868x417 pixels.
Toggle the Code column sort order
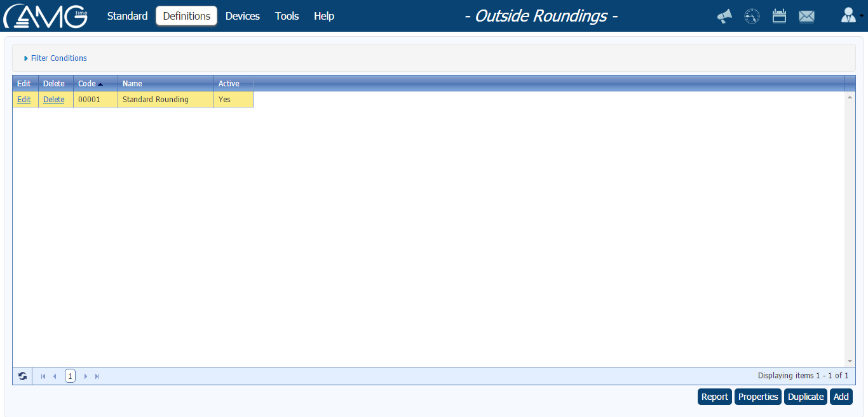pos(88,83)
